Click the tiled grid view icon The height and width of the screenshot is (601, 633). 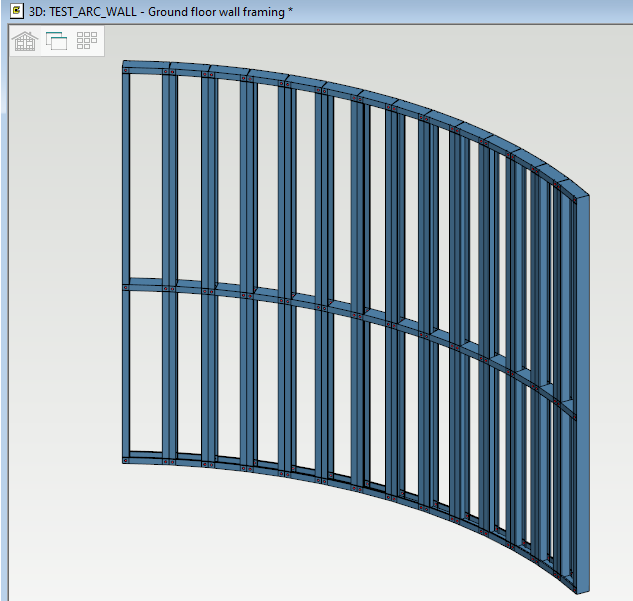(x=87, y=41)
